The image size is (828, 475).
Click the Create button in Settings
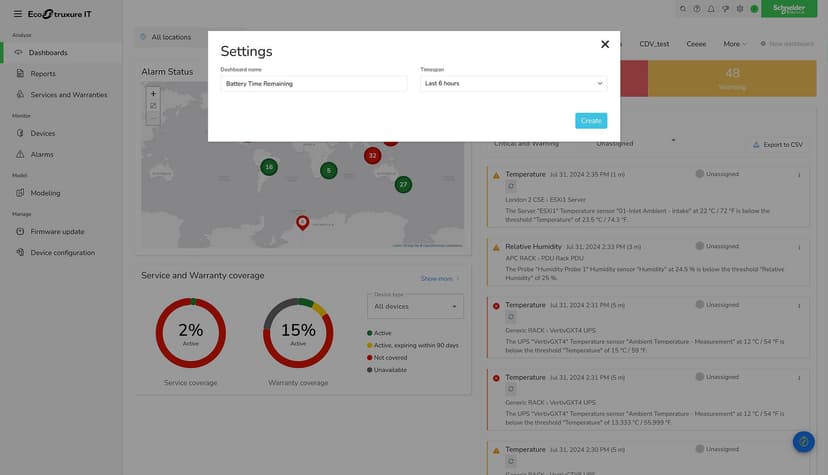coord(591,121)
